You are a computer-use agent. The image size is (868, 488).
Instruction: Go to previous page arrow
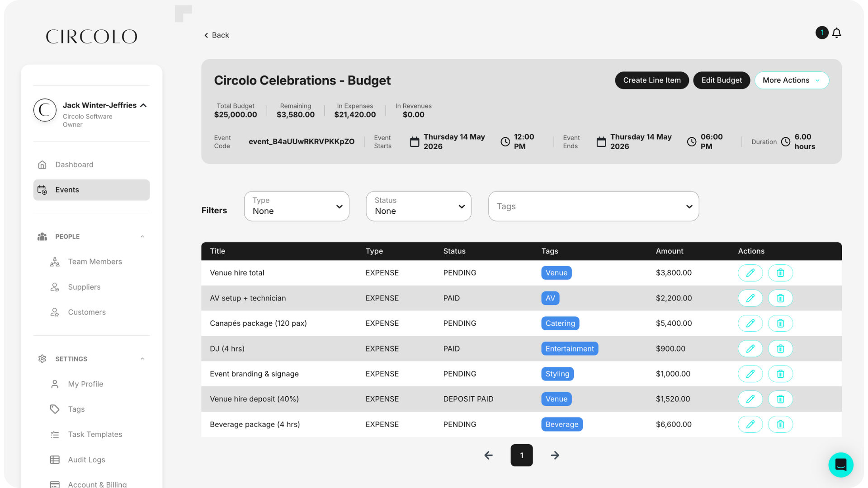click(488, 455)
